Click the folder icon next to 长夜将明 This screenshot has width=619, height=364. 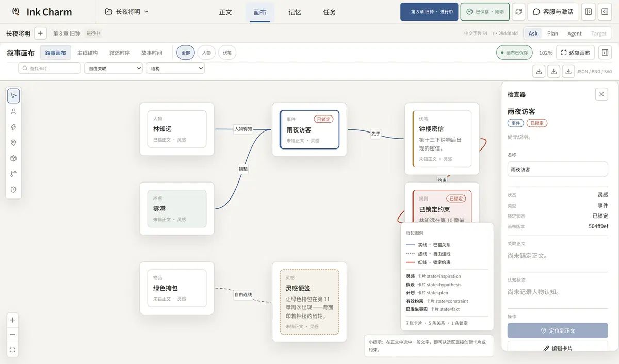[x=109, y=12]
